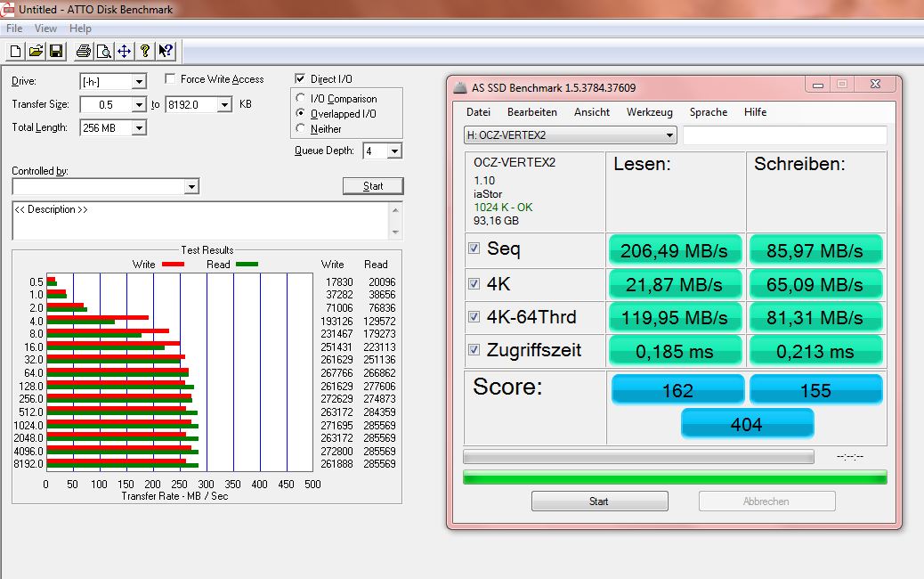Screen dimensions: 924x579
Task: Click the total score 404 box
Action: coord(747,424)
